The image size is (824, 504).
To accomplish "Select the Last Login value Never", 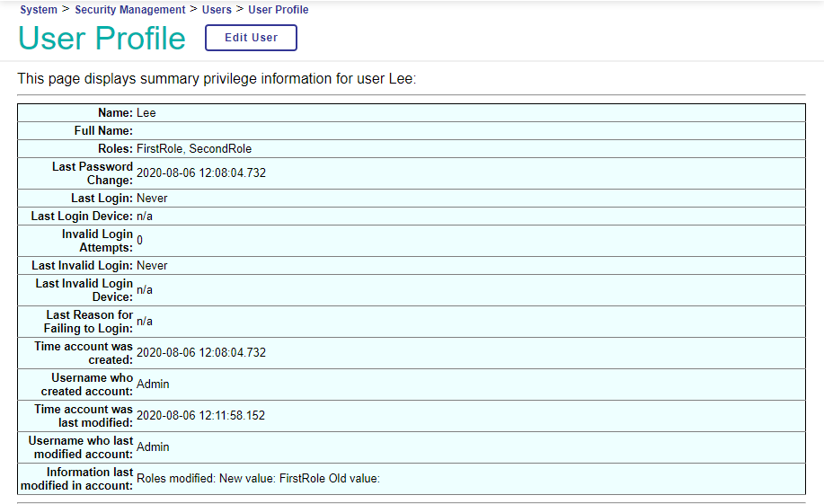I will 152,199.
